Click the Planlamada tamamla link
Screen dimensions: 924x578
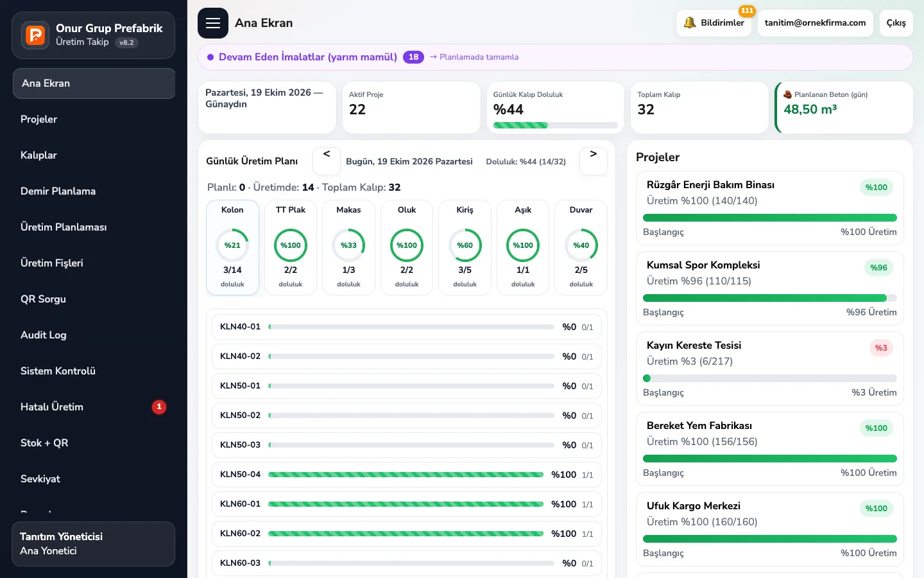(474, 57)
